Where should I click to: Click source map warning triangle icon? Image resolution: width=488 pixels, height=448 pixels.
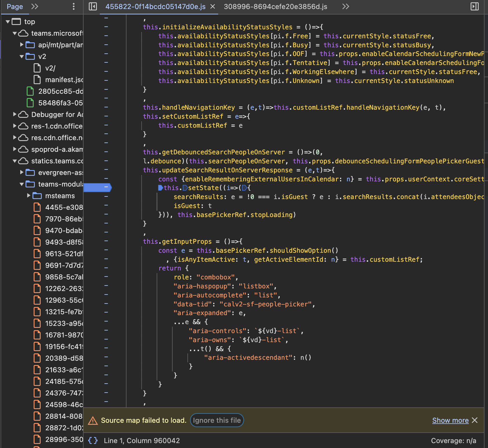93,420
